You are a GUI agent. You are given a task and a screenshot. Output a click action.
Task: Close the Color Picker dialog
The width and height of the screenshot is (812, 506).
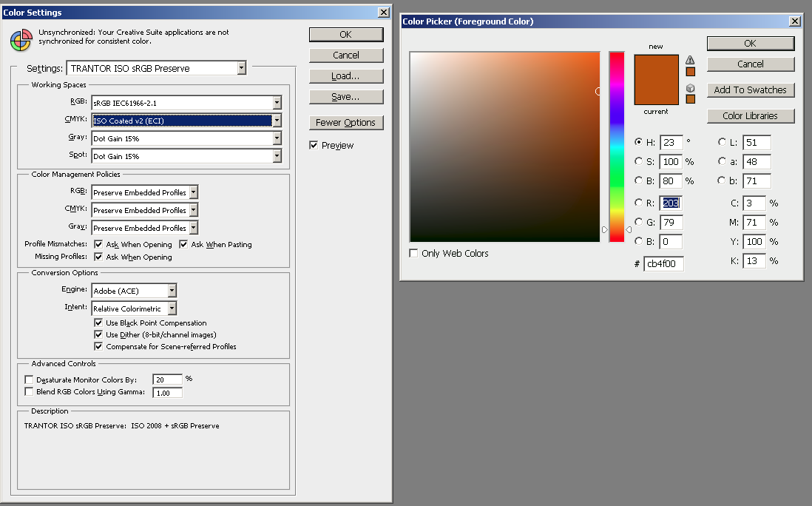click(795, 21)
